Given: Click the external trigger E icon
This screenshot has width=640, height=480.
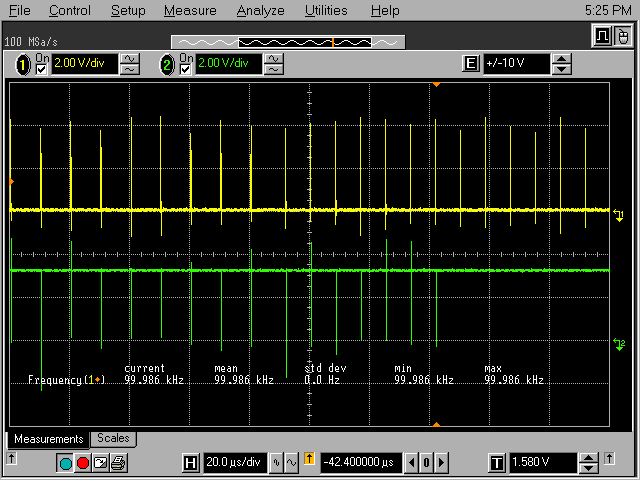Looking at the screenshot, I should click(x=470, y=64).
